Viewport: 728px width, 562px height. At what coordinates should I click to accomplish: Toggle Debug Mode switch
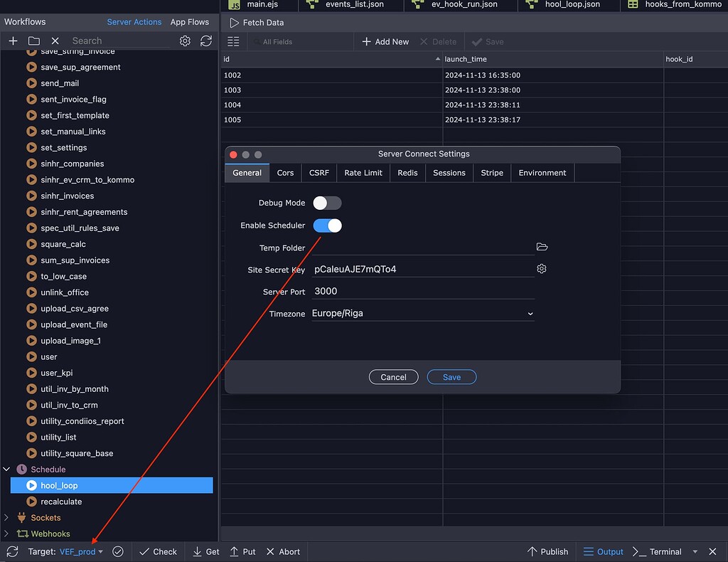327,203
